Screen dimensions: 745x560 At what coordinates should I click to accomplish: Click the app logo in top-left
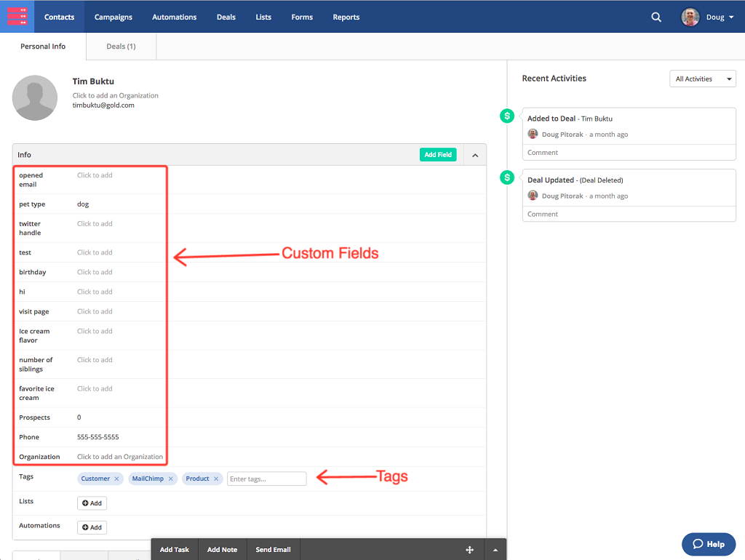tap(17, 16)
